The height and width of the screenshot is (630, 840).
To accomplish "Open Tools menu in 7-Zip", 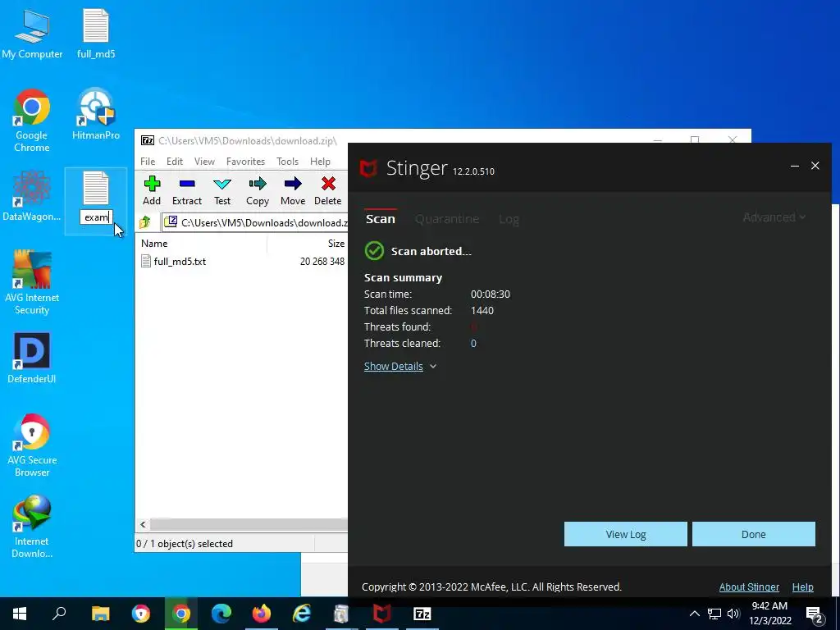I will pos(287,162).
